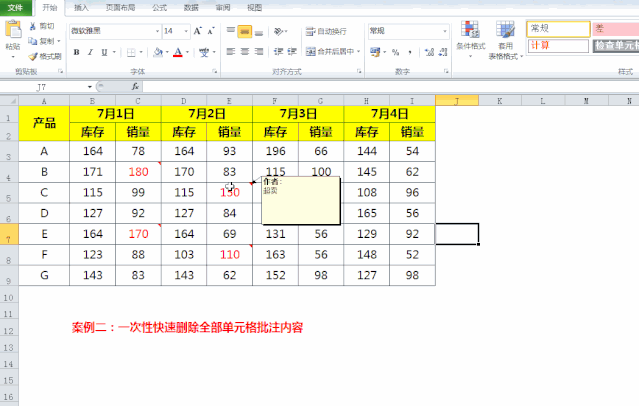Screen dimensions: 639x406
Task: Expand border options dropdown arrow
Action: tap(141, 52)
